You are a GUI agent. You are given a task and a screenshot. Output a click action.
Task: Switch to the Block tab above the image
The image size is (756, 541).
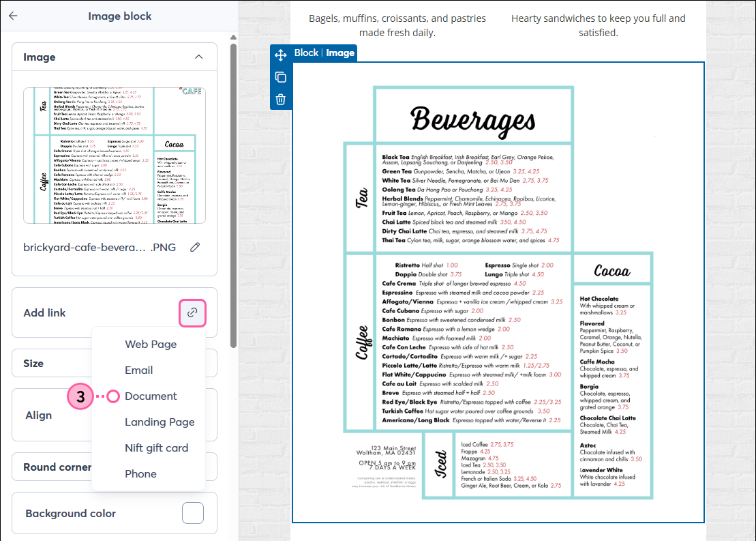coord(306,52)
